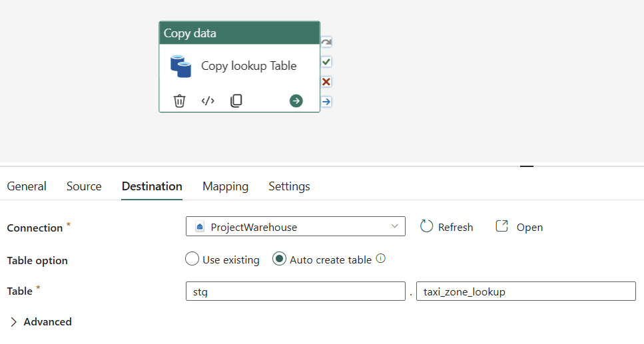Click the table name field taxi_zone_lookup
644x344 pixels.
coord(525,291)
